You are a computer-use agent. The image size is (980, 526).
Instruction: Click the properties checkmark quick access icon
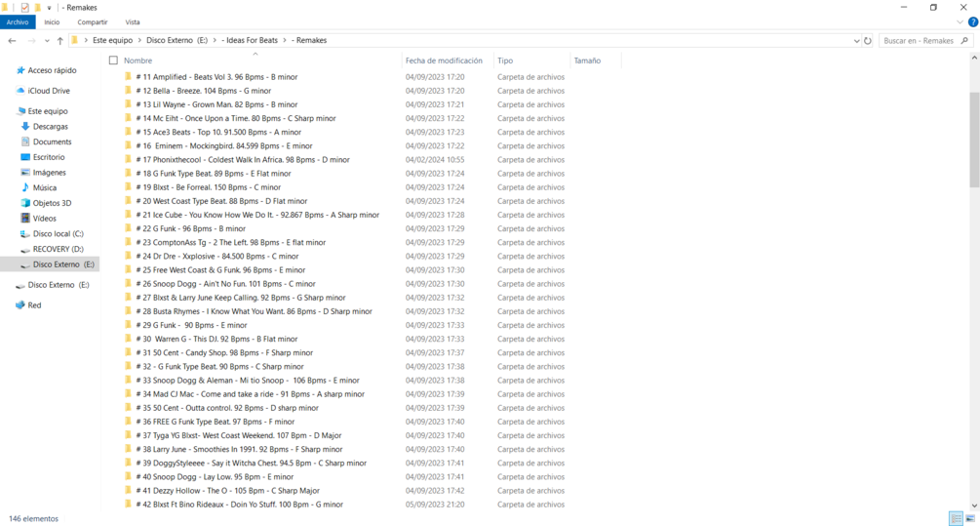(x=25, y=8)
